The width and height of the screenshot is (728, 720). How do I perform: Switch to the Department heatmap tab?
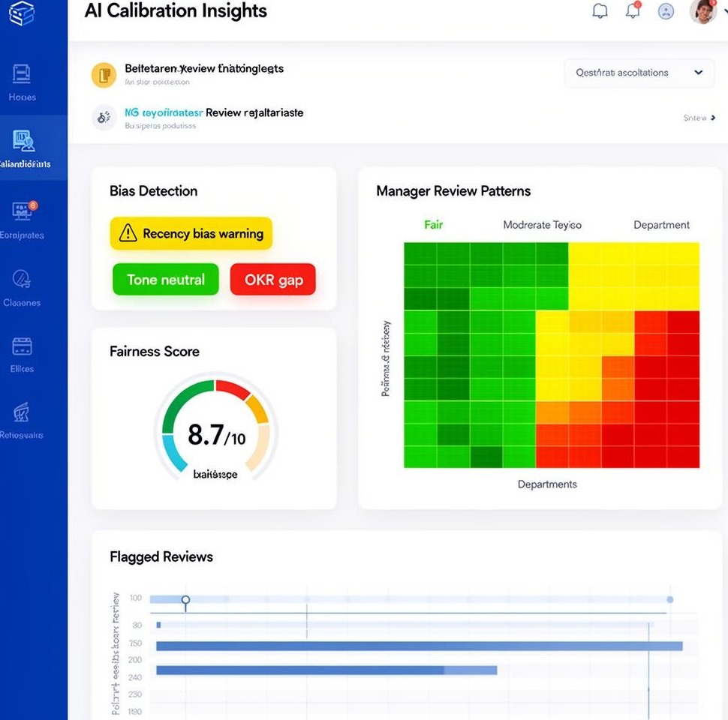tap(660, 225)
